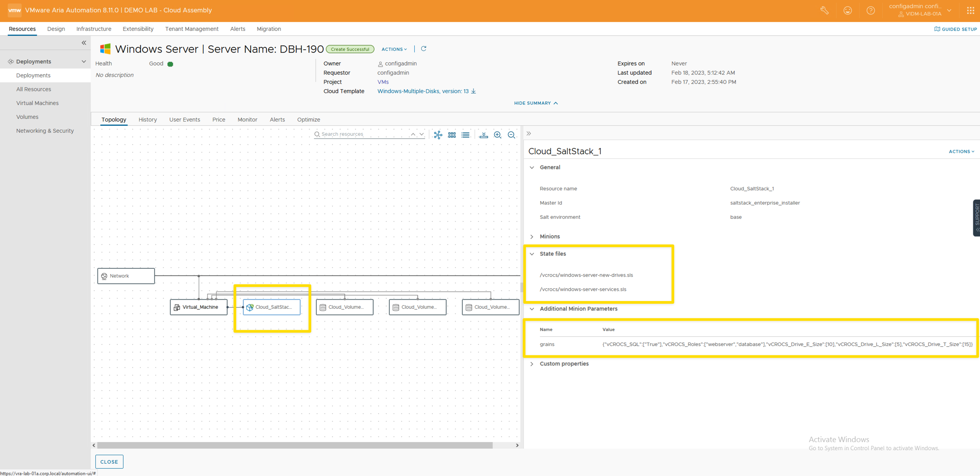Screen dimensions: 980x476
Task: Collapse the resource details panel arrows
Action: 529,133
